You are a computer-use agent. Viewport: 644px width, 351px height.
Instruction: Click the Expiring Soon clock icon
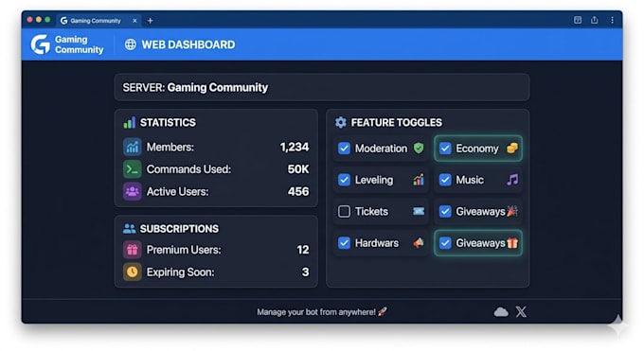pyautogui.click(x=133, y=272)
